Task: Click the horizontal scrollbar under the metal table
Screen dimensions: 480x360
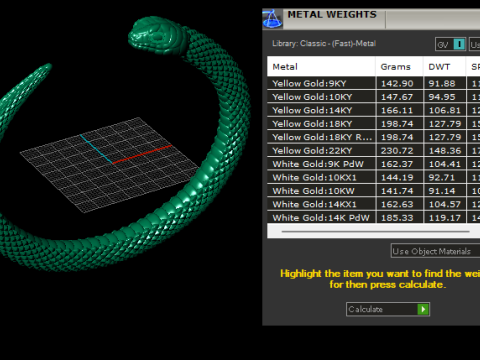Action: point(375,231)
